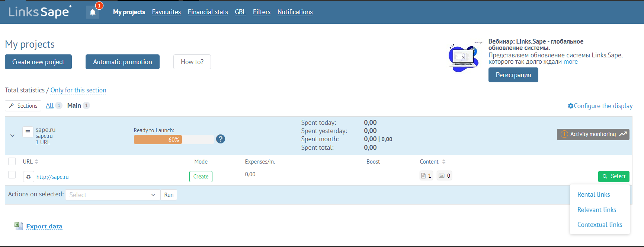This screenshot has width=644, height=247.
Task: Click the Run button
Action: (169, 195)
